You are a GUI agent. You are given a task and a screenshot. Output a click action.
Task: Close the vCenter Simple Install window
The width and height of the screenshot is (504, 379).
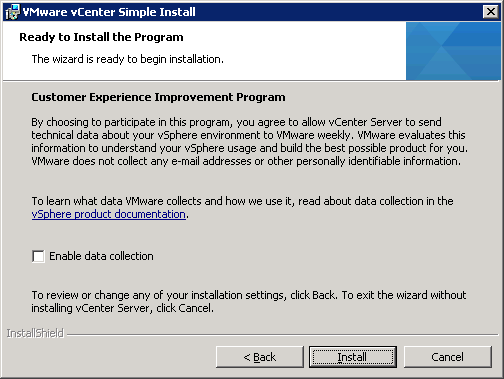point(491,12)
